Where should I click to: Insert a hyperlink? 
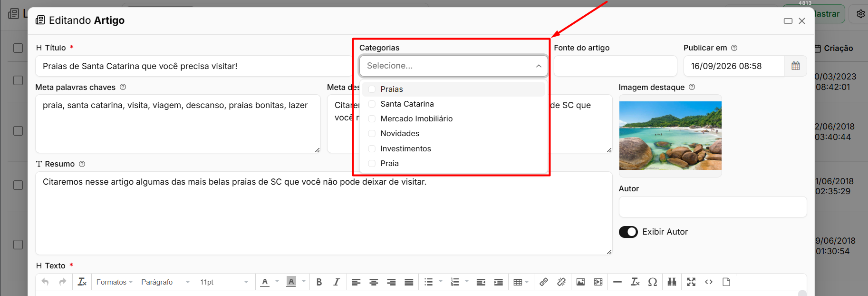click(x=544, y=282)
